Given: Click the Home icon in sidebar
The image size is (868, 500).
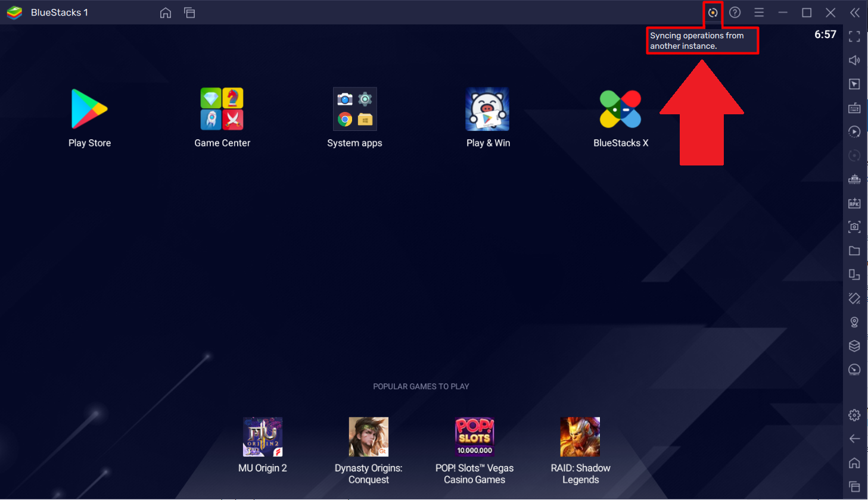Looking at the screenshot, I should click(x=854, y=462).
